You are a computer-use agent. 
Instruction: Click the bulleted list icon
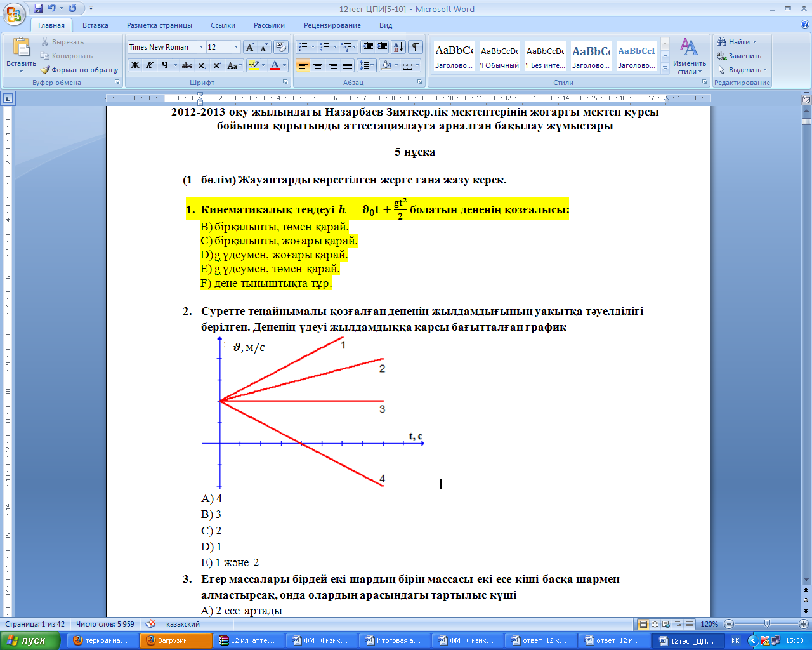(303, 47)
